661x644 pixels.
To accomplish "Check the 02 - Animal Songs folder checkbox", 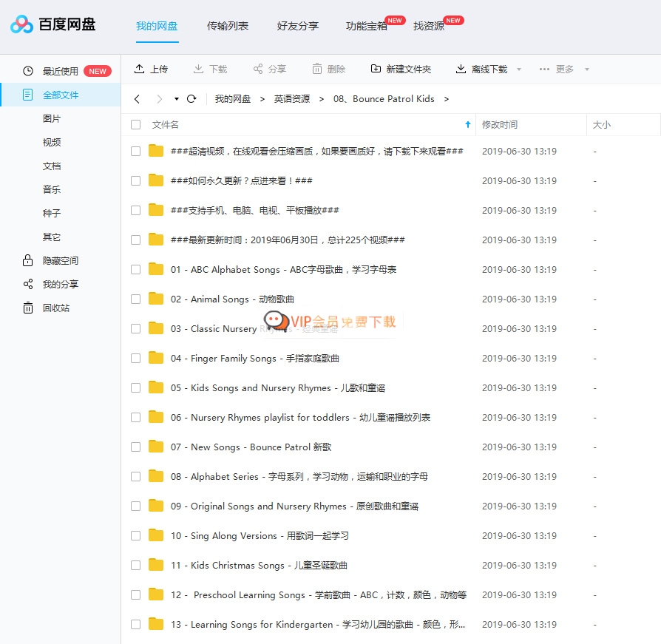I will (135, 299).
